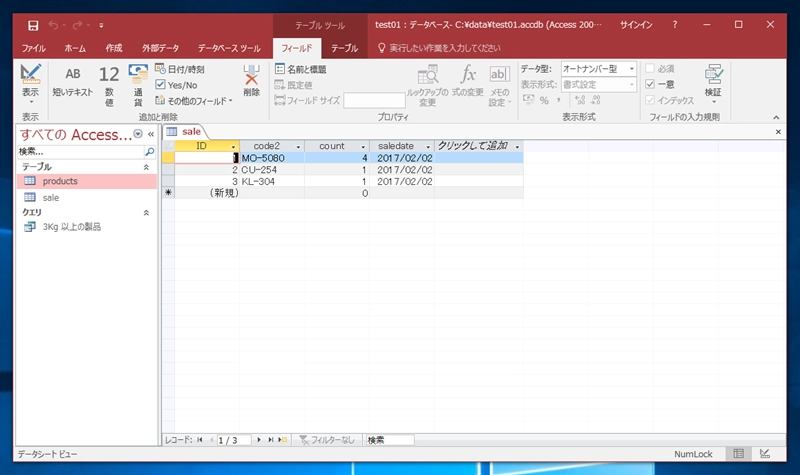Click 実行したい作業を入力してください box
Viewport: 800px width, 475px height.
pyautogui.click(x=445, y=48)
